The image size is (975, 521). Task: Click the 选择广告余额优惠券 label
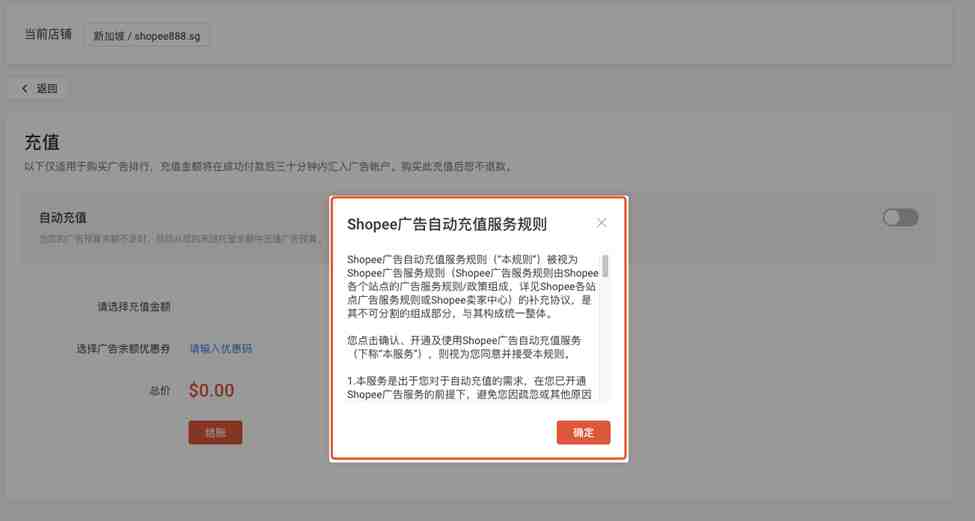pyautogui.click(x=123, y=349)
